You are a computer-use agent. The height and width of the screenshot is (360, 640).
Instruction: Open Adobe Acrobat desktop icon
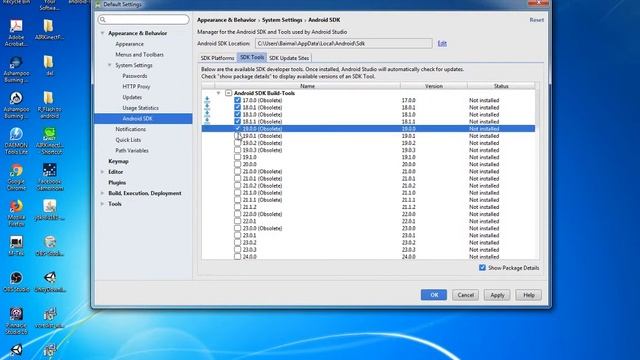coord(16,32)
